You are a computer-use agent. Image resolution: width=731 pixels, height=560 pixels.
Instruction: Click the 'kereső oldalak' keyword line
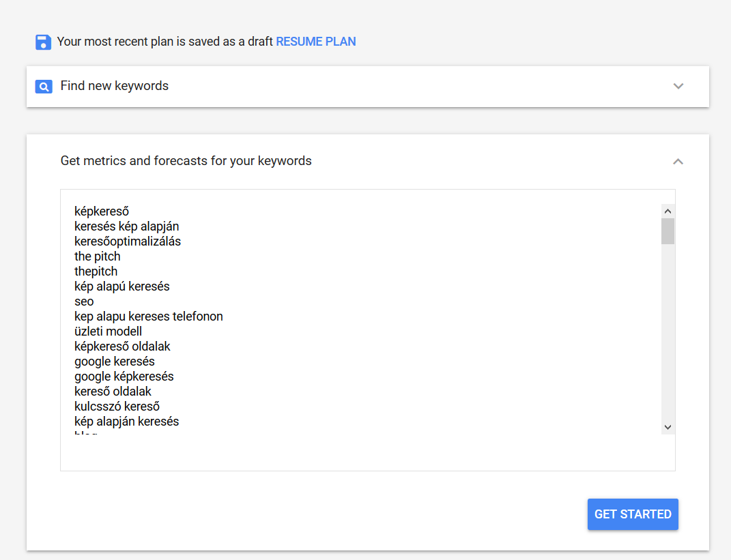(113, 392)
